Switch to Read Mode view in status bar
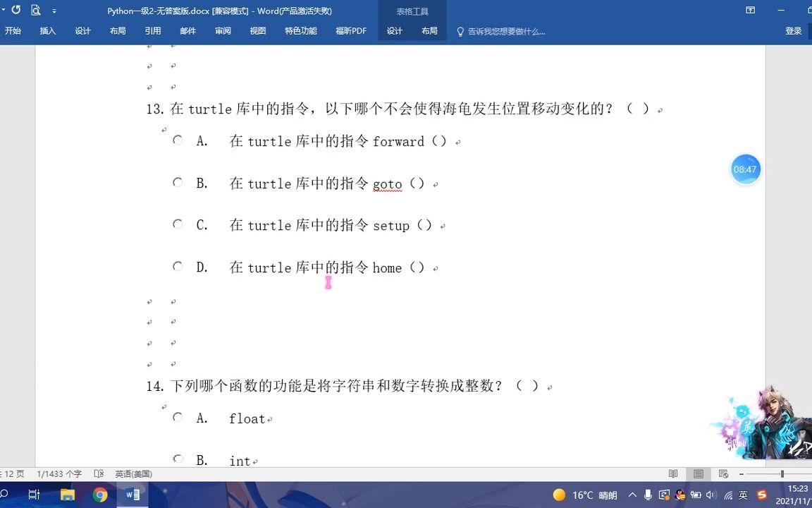The height and width of the screenshot is (508, 812). click(x=673, y=473)
